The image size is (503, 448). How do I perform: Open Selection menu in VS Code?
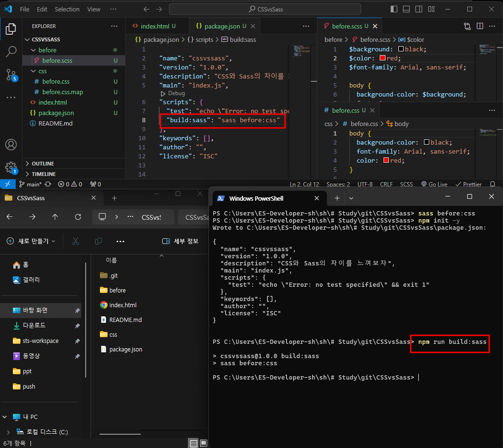(67, 10)
